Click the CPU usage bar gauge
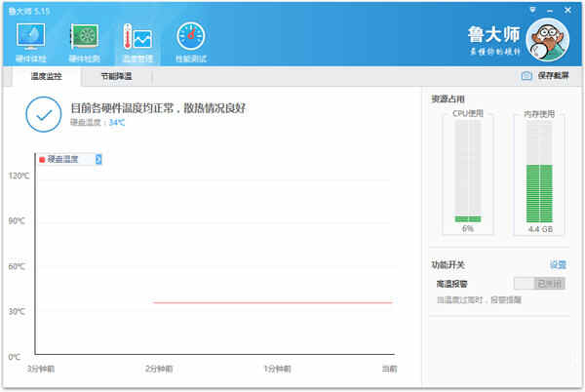 468,172
